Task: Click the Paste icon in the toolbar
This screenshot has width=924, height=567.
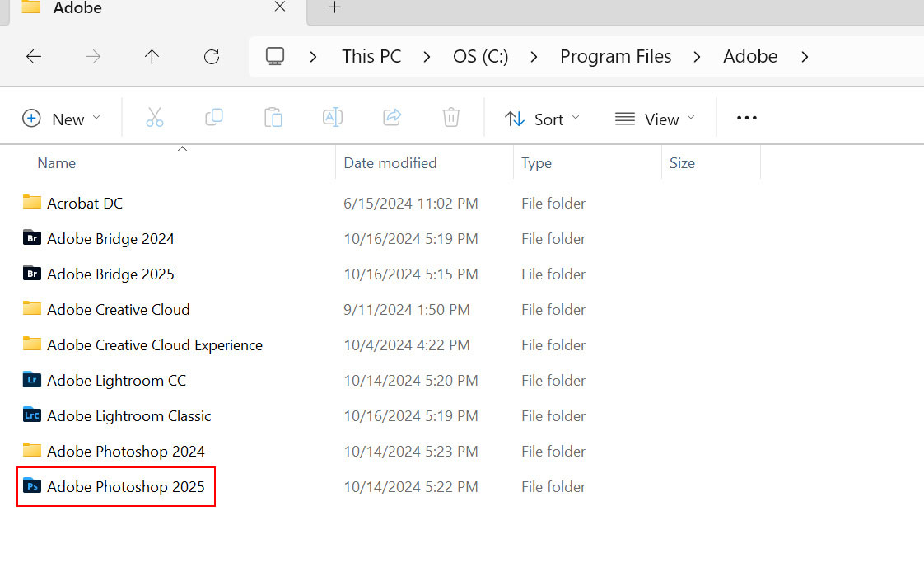Action: (x=273, y=117)
